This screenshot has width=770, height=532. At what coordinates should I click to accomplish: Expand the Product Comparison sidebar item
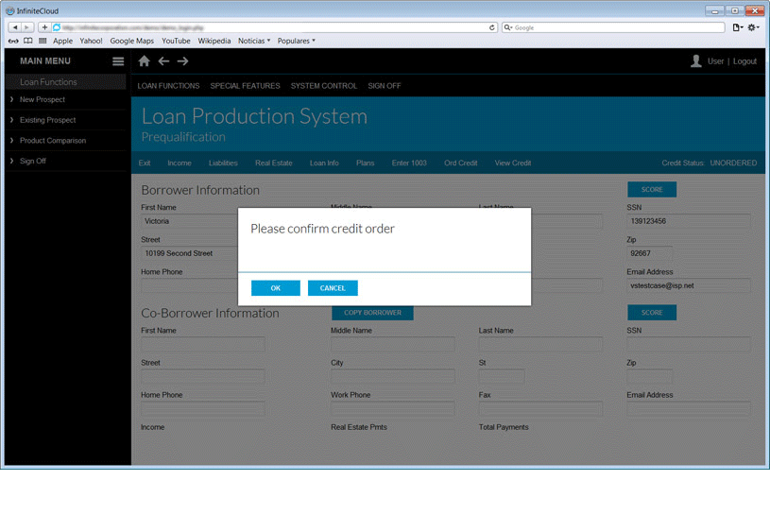52,141
